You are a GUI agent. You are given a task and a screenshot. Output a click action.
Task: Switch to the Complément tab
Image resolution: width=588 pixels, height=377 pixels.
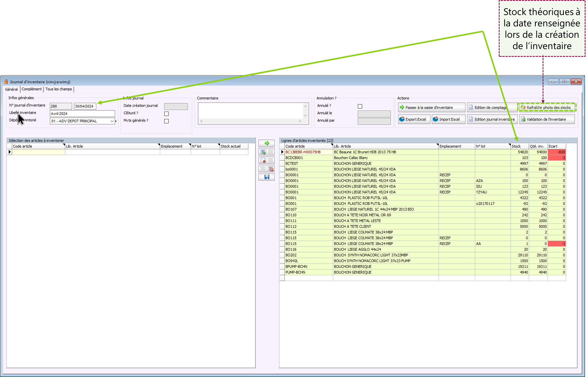point(32,89)
